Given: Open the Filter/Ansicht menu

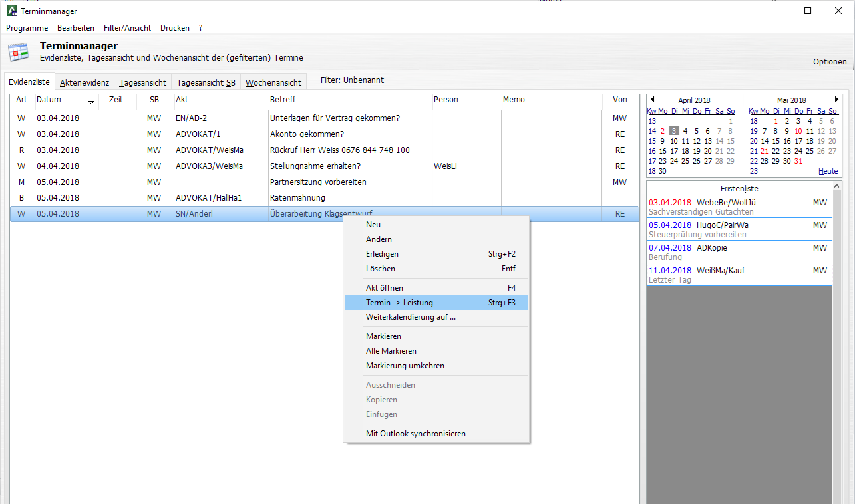Looking at the screenshot, I should (127, 28).
